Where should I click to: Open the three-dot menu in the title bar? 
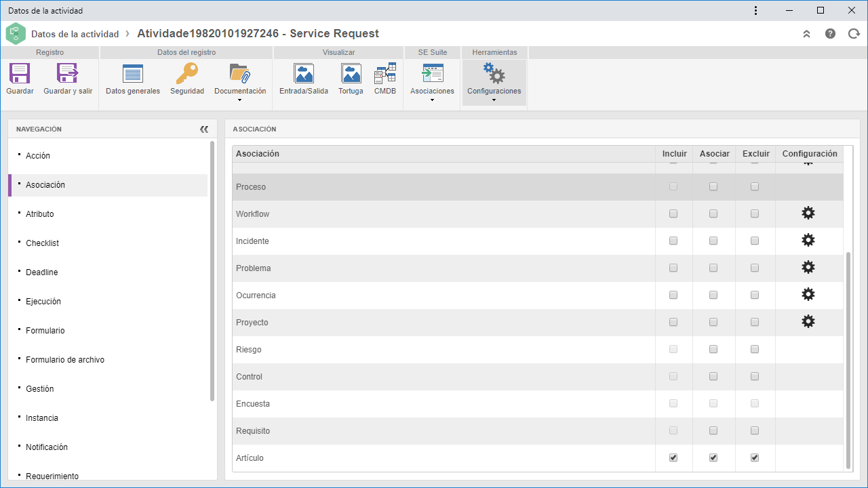756,10
